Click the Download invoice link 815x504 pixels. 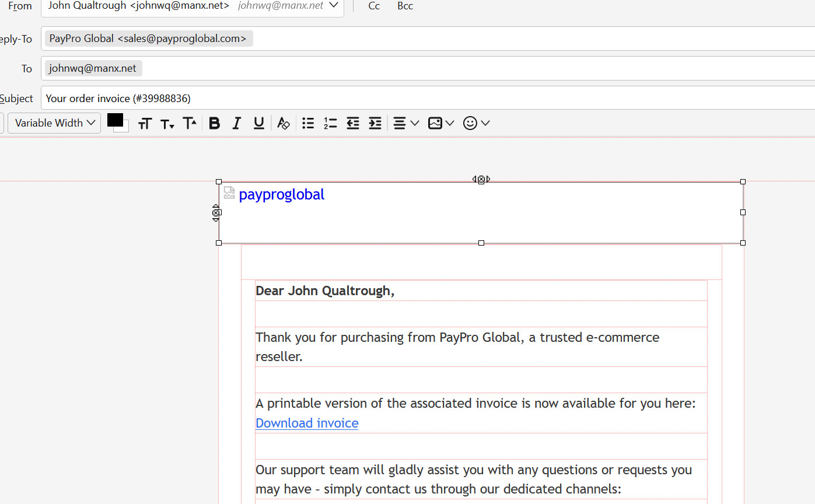pos(307,423)
